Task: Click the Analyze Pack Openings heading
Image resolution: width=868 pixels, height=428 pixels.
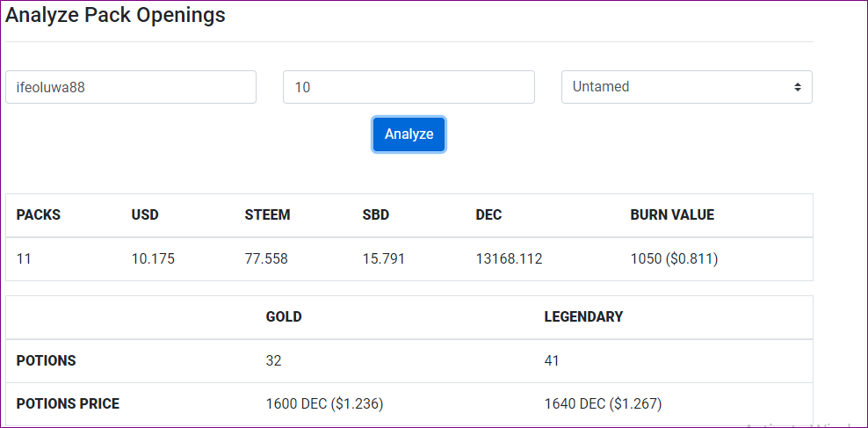Action: click(x=115, y=16)
